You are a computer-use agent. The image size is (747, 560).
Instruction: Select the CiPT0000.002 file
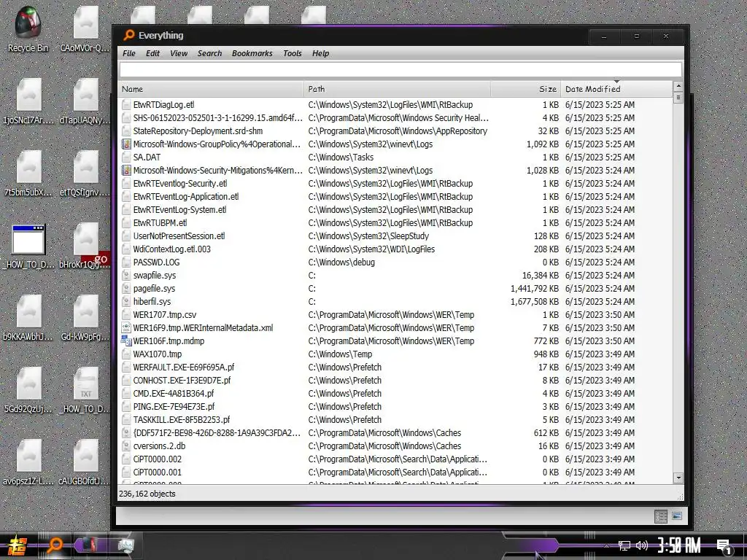[395, 459]
